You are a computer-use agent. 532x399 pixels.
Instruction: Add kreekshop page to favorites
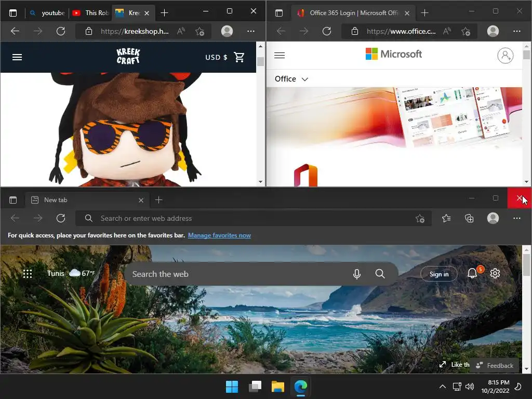pos(200,31)
